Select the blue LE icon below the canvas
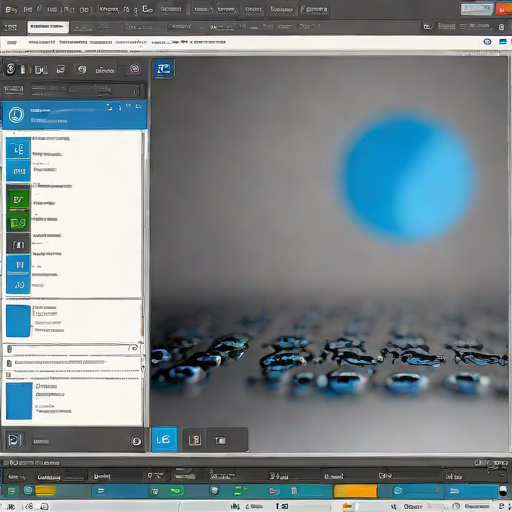The height and width of the screenshot is (512, 512). (x=164, y=440)
